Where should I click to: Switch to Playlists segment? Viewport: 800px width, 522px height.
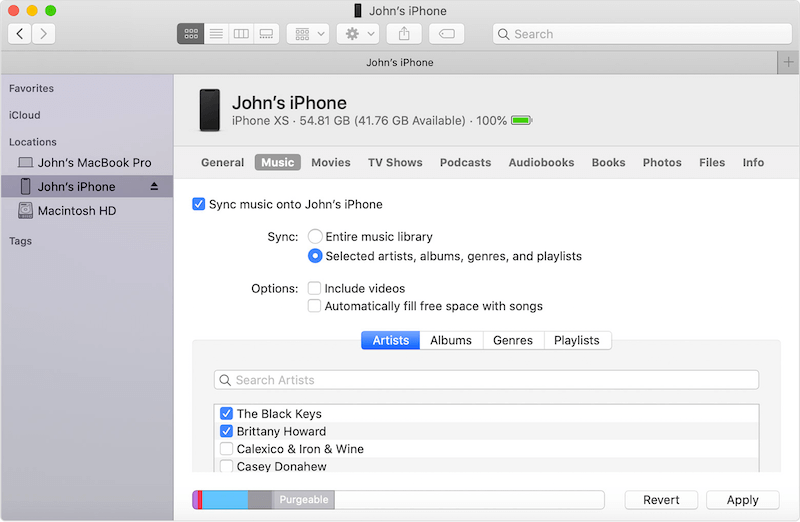(577, 340)
